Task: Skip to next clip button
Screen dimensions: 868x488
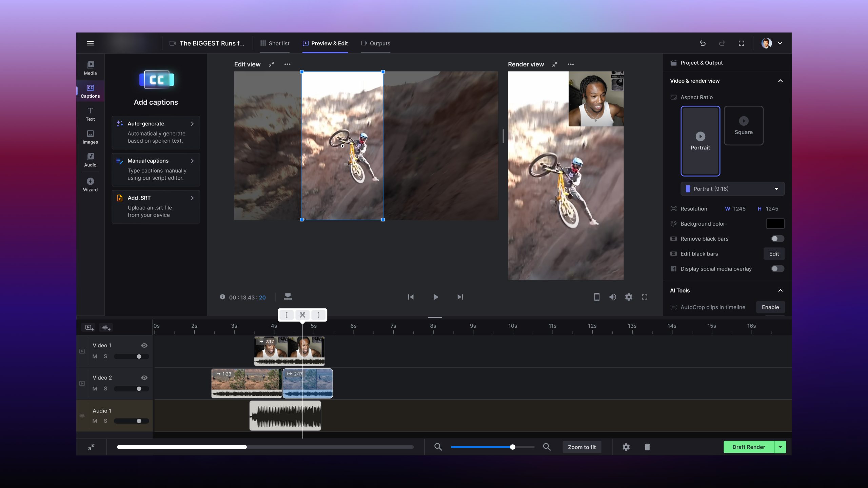Action: point(460,297)
